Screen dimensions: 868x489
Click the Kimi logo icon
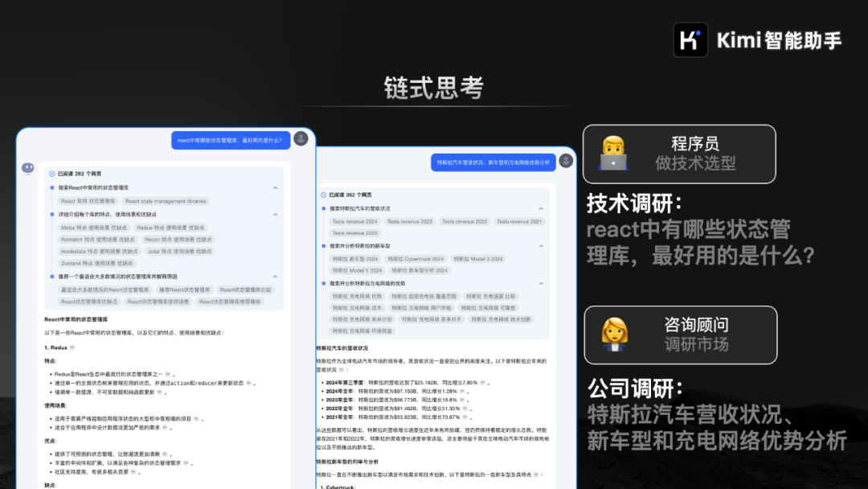[x=690, y=40]
